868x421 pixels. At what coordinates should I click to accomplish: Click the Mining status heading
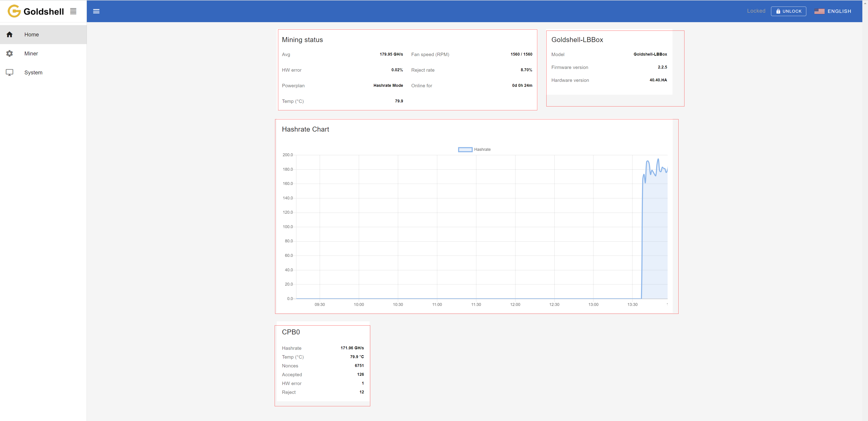pos(302,40)
